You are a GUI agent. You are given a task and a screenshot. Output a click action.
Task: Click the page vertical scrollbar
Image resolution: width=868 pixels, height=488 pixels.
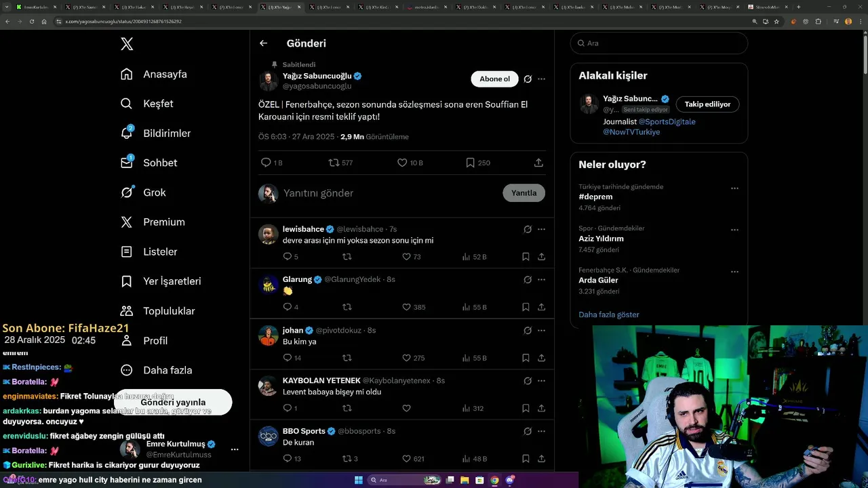(865, 54)
